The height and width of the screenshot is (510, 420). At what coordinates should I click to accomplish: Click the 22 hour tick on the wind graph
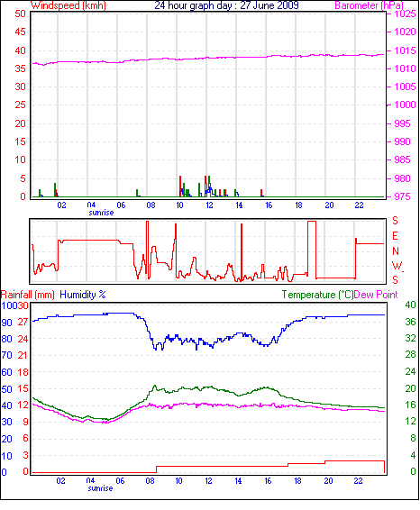359,205
